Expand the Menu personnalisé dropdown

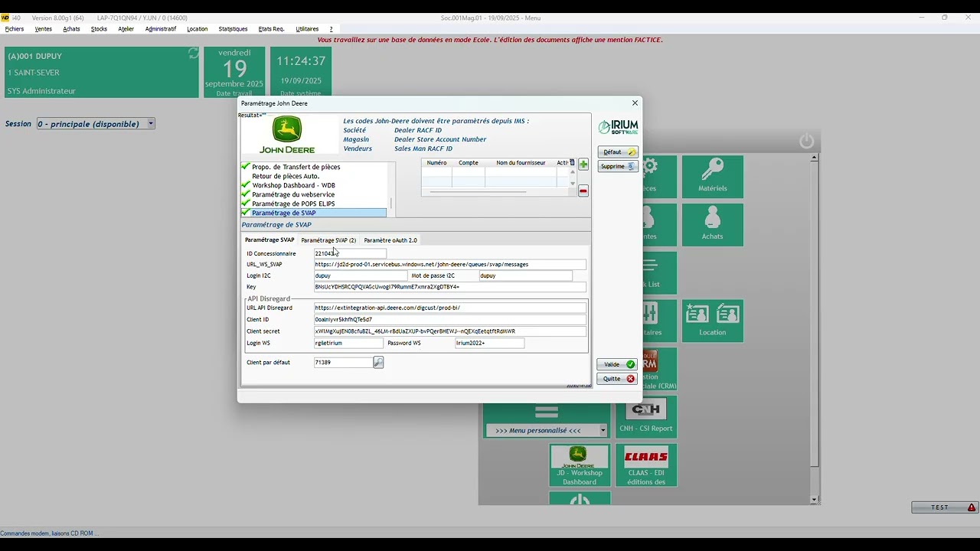(x=603, y=430)
